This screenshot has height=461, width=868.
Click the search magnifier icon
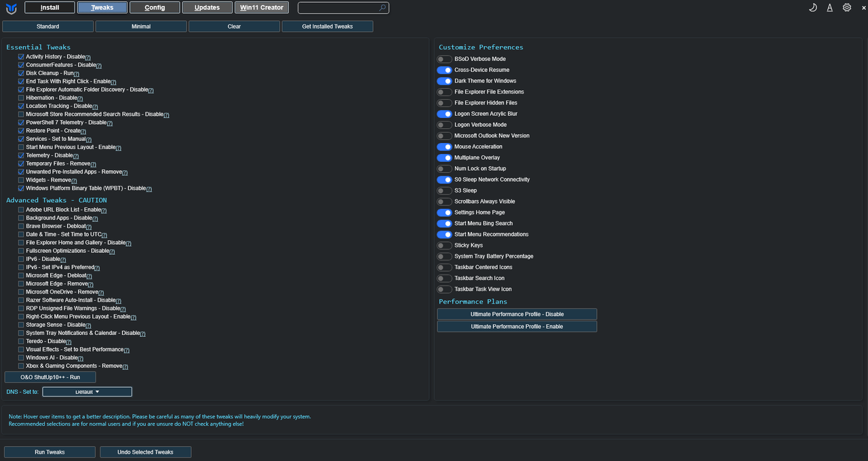[x=382, y=8]
